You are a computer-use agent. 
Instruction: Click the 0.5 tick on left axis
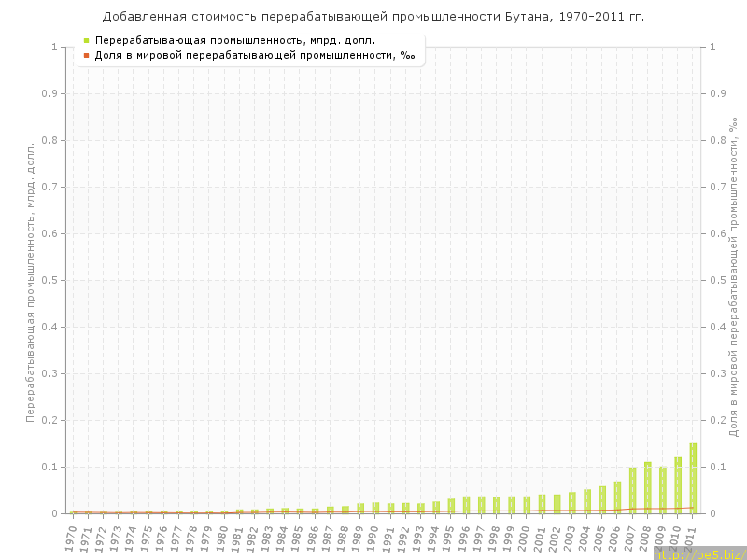49,280
